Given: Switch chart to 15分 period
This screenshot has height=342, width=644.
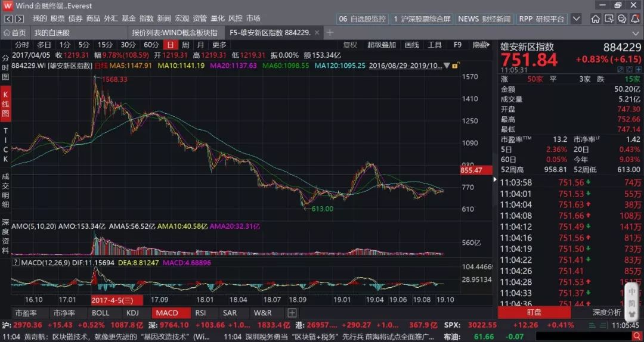Looking at the screenshot, I should coord(105,45).
